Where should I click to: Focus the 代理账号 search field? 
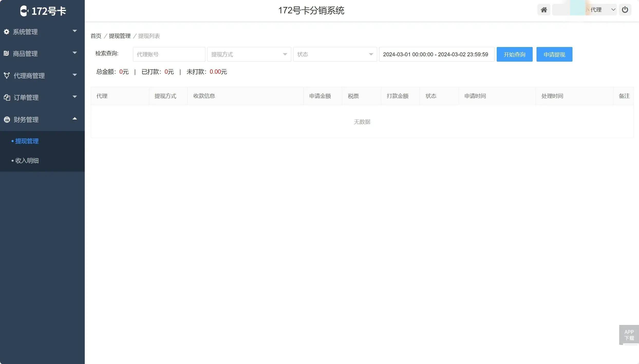point(169,54)
